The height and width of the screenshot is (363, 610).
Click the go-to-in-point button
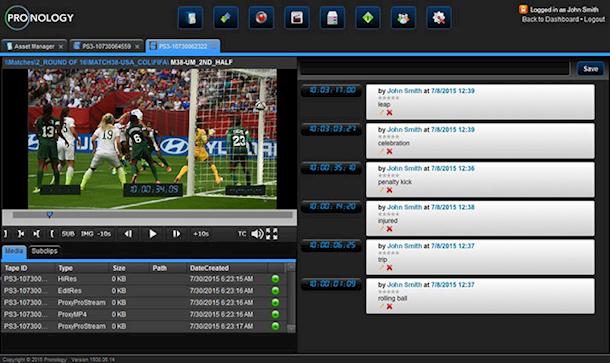tap(21, 234)
